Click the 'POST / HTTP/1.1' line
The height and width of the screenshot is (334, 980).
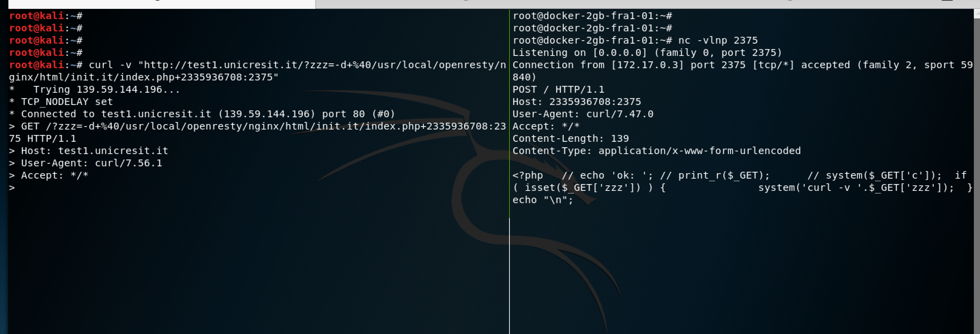tap(558, 90)
